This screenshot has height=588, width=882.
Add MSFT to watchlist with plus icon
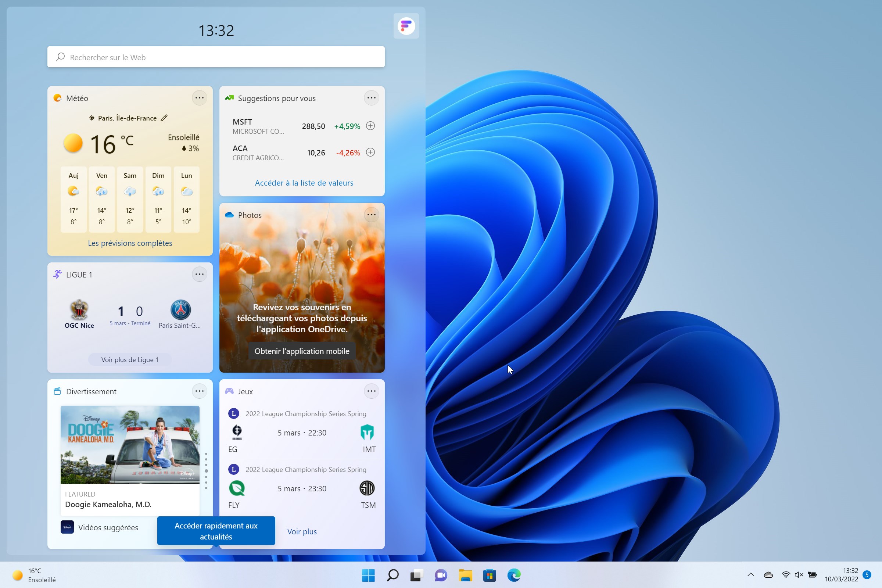(370, 126)
